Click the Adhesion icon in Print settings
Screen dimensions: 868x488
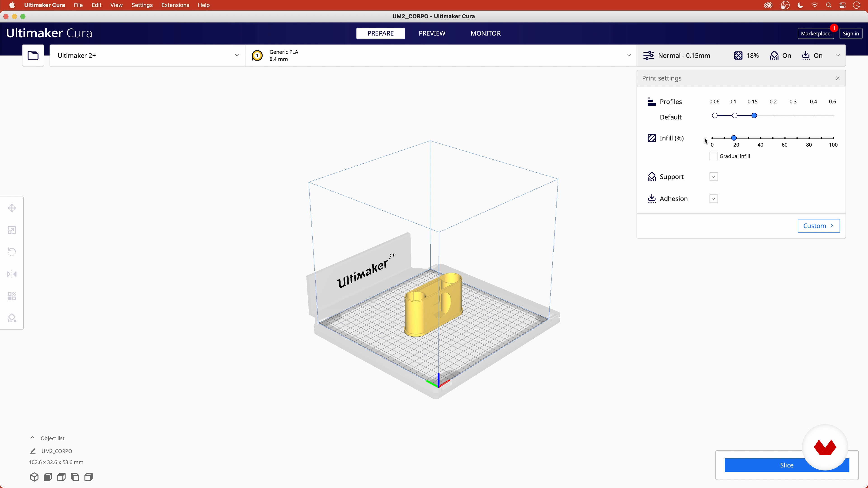652,199
